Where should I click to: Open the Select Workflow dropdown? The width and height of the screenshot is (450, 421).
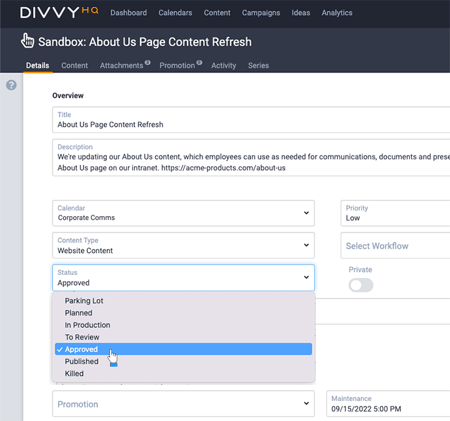[x=395, y=245]
